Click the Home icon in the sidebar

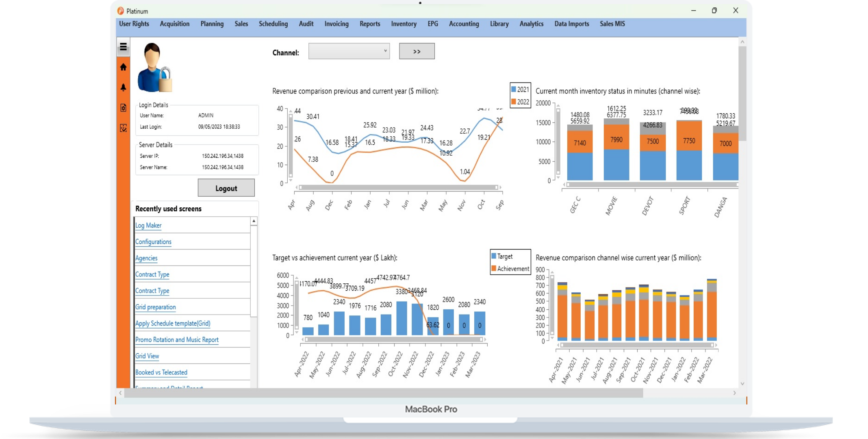124,67
